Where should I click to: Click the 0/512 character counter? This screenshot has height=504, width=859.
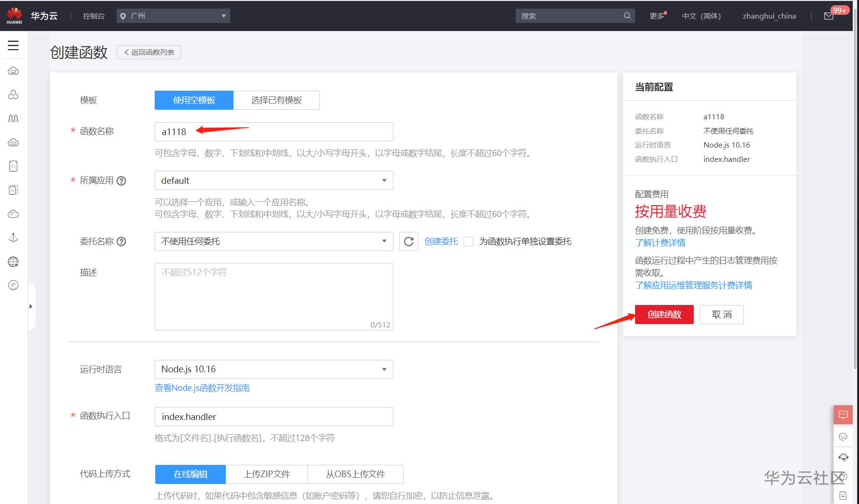(x=380, y=325)
